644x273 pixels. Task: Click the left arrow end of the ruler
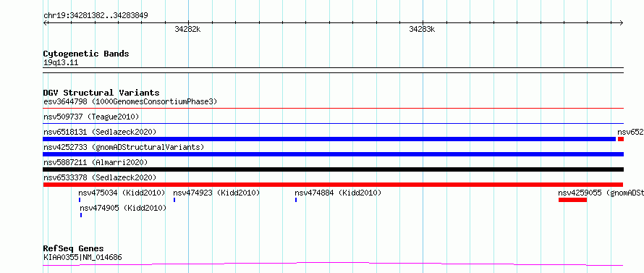pos(46,23)
